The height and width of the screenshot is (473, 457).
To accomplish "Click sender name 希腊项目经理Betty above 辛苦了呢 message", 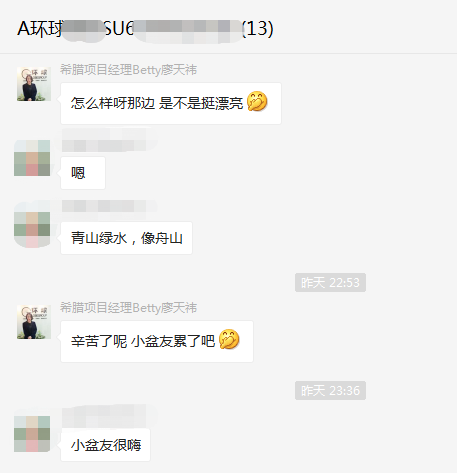I will pyautogui.click(x=128, y=308).
